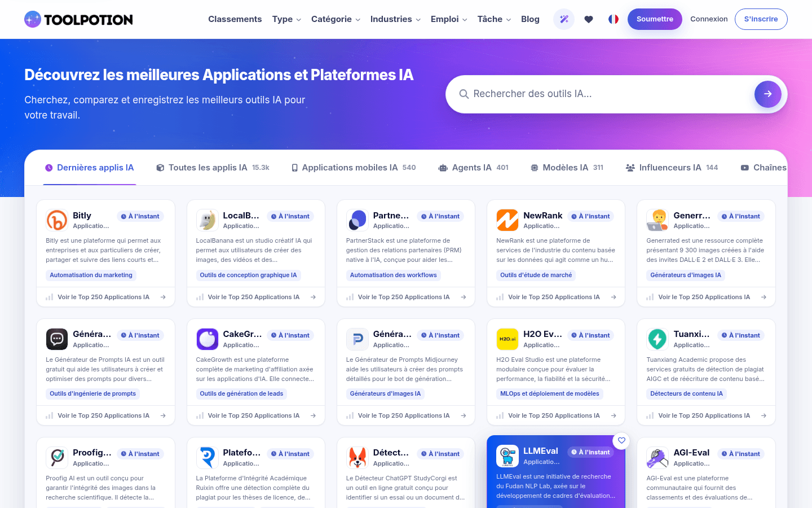This screenshot has width=812, height=508.
Task: Switch to Modèles IA tab
Action: 567,168
